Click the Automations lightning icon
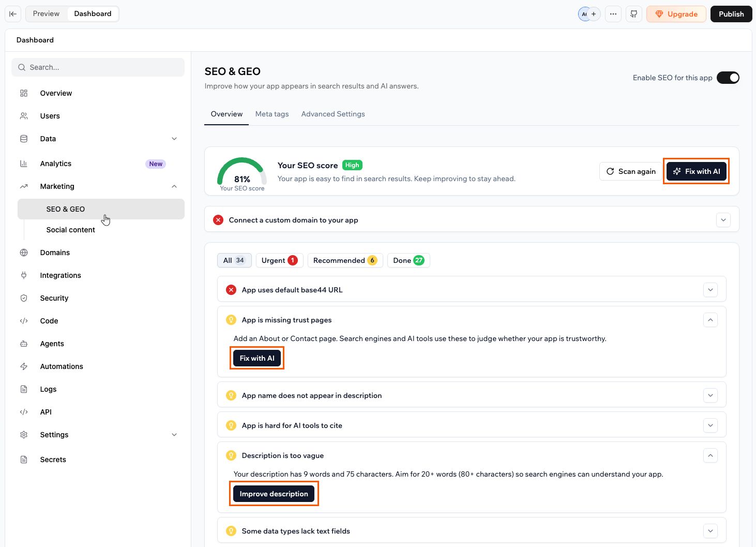Image resolution: width=756 pixels, height=547 pixels. pos(24,366)
